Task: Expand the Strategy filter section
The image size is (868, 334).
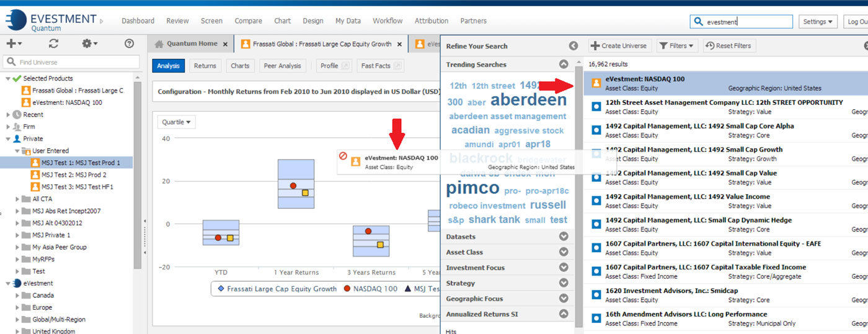Action: (564, 283)
